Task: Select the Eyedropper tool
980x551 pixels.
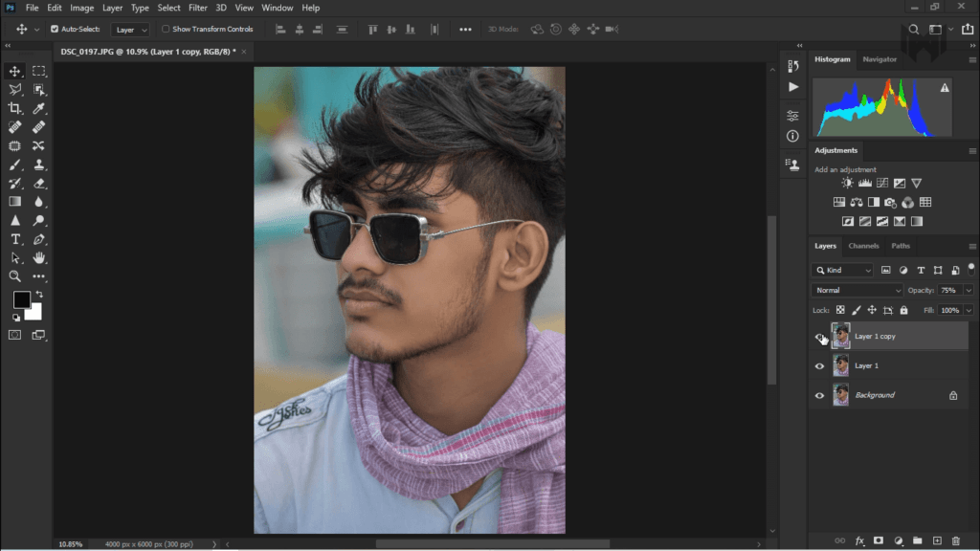Action: pos(38,109)
